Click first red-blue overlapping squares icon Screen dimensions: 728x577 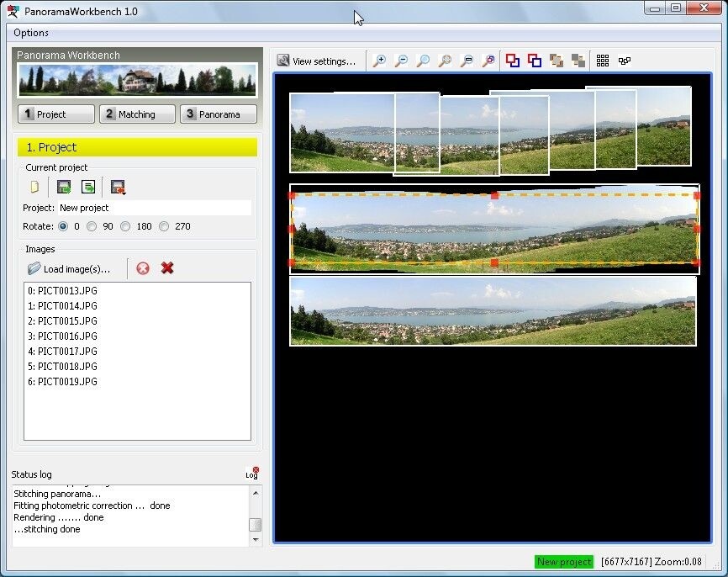pos(513,61)
